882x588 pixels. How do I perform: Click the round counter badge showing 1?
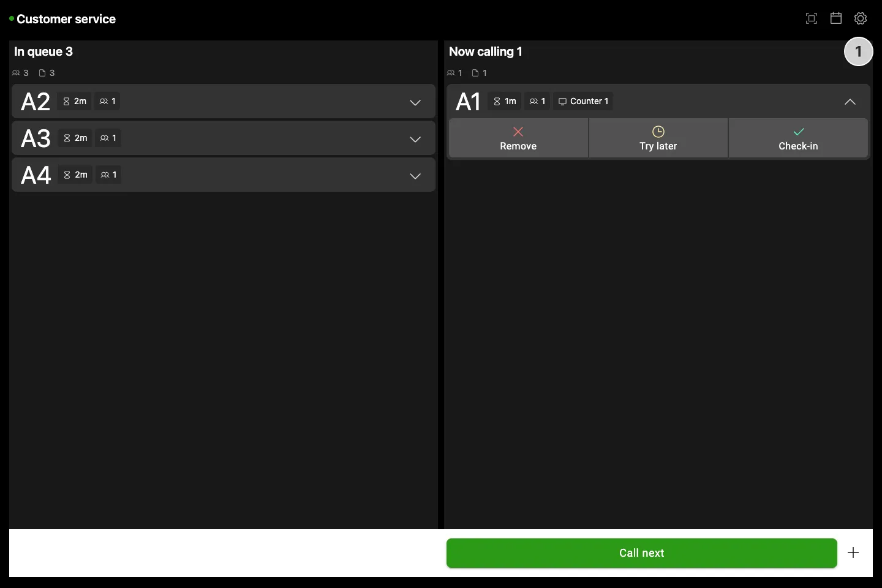[859, 52]
